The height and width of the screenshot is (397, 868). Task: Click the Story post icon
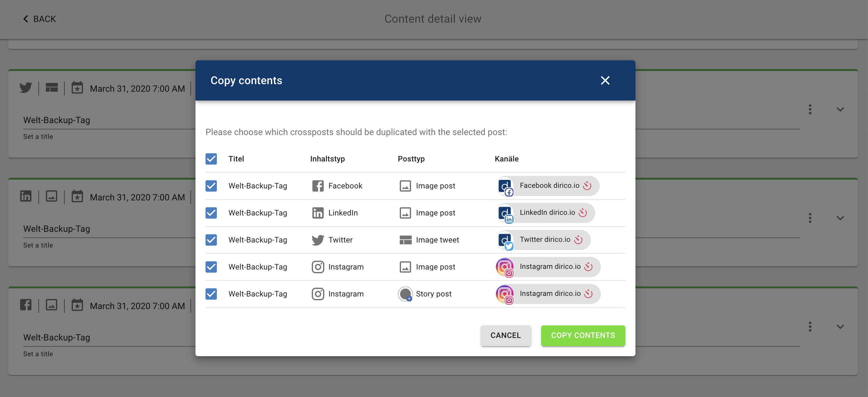(x=405, y=294)
